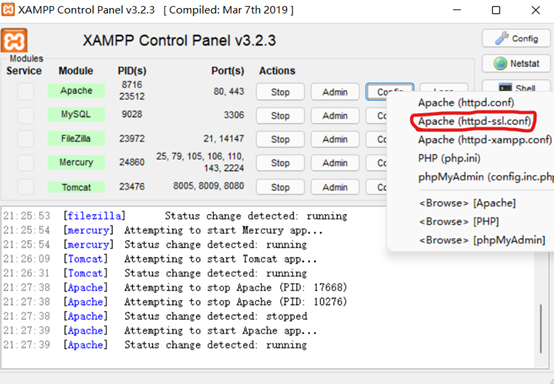The height and width of the screenshot is (384, 554).
Task: Click MySQL port value 3306
Action: click(x=234, y=115)
